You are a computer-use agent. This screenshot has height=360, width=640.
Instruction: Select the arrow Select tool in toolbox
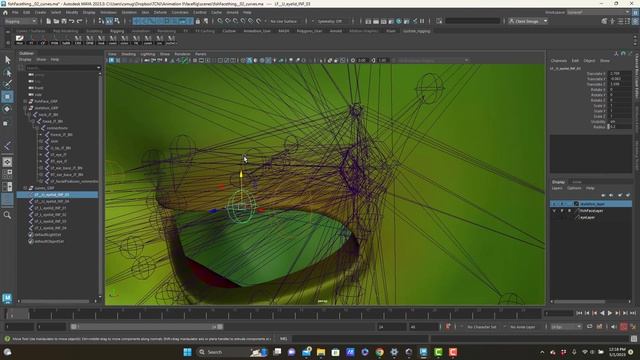tap(8, 60)
